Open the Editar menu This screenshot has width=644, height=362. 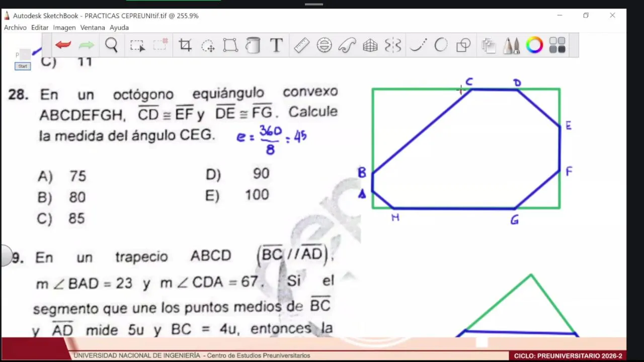click(x=40, y=28)
